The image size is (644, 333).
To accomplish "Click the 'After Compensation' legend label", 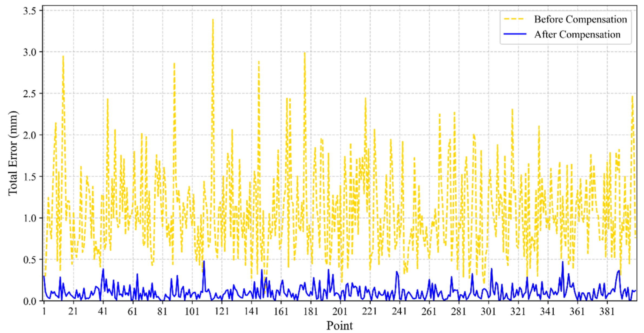I will [577, 35].
